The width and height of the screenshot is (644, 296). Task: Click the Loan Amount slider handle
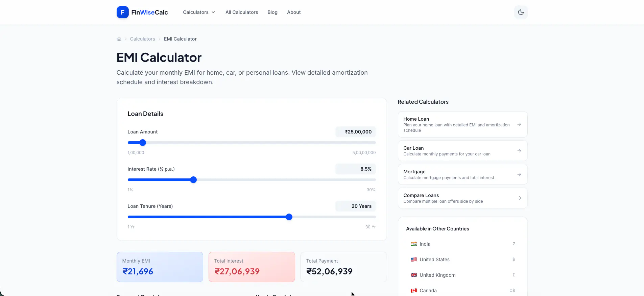click(143, 143)
